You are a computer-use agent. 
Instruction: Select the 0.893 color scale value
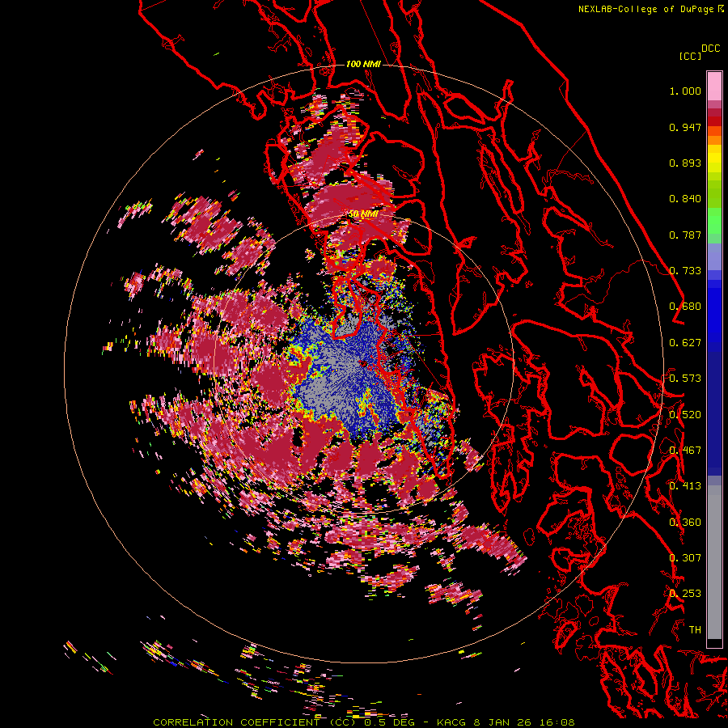tap(685, 163)
